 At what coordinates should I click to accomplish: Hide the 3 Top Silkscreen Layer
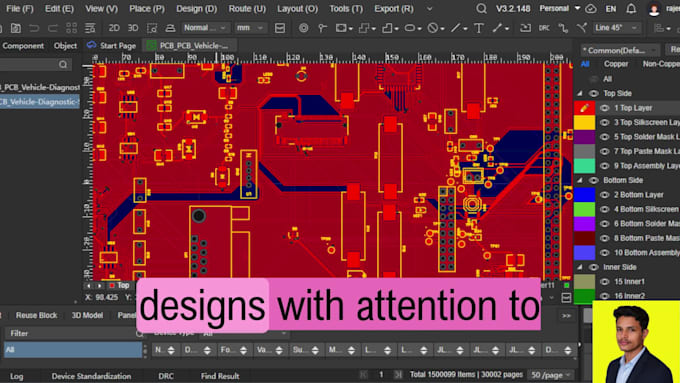(605, 122)
